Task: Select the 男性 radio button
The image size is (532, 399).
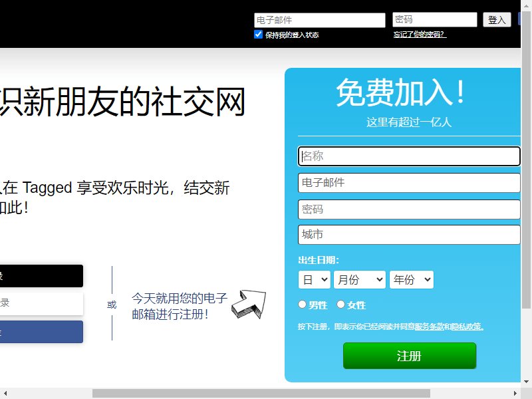Action: point(302,305)
